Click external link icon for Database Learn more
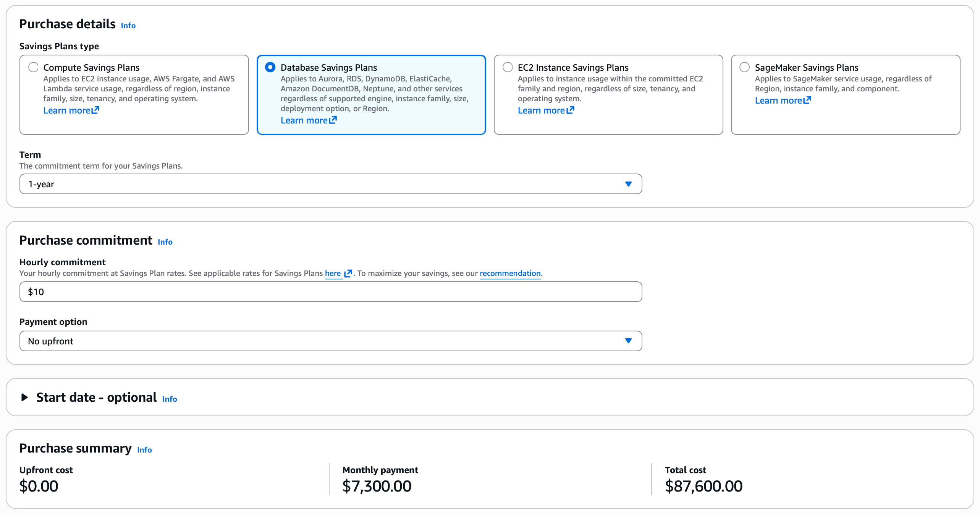Image resolution: width=980 pixels, height=516 pixels. click(333, 120)
